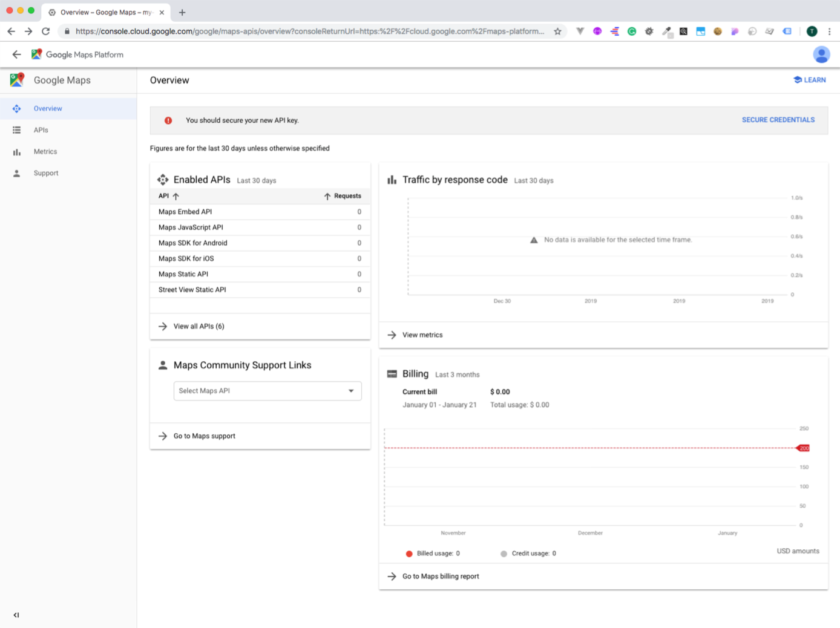Click the APIs list icon
This screenshot has width=840, height=628.
click(17, 130)
